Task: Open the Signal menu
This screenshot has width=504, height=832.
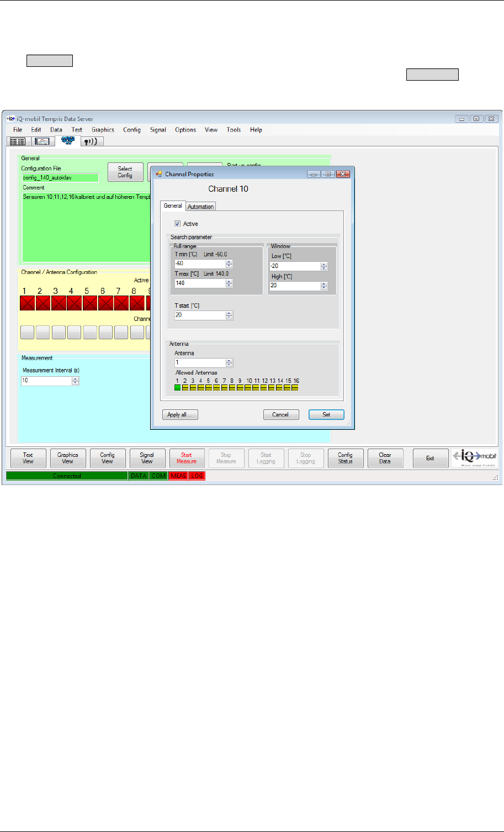Action: [x=158, y=130]
